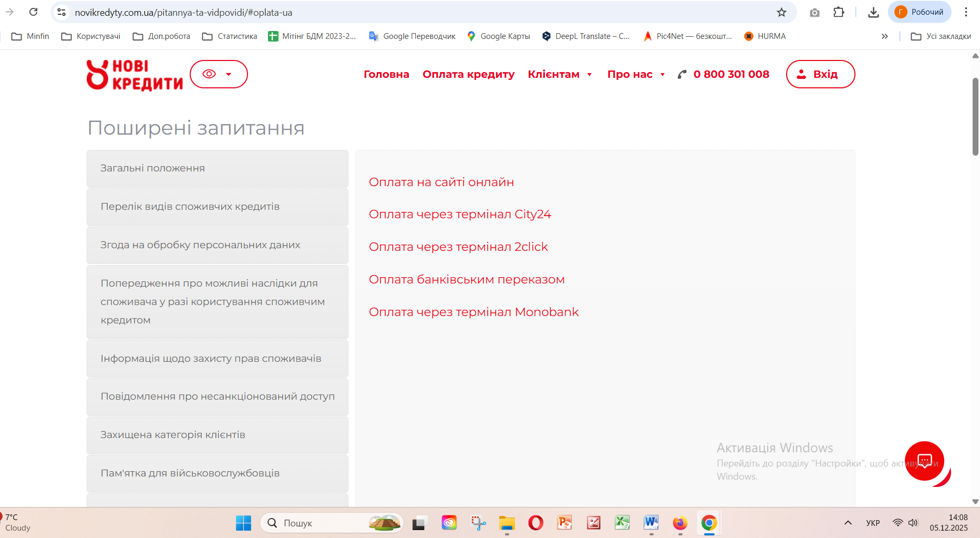Expand Оплата банківським переказом question

(467, 279)
